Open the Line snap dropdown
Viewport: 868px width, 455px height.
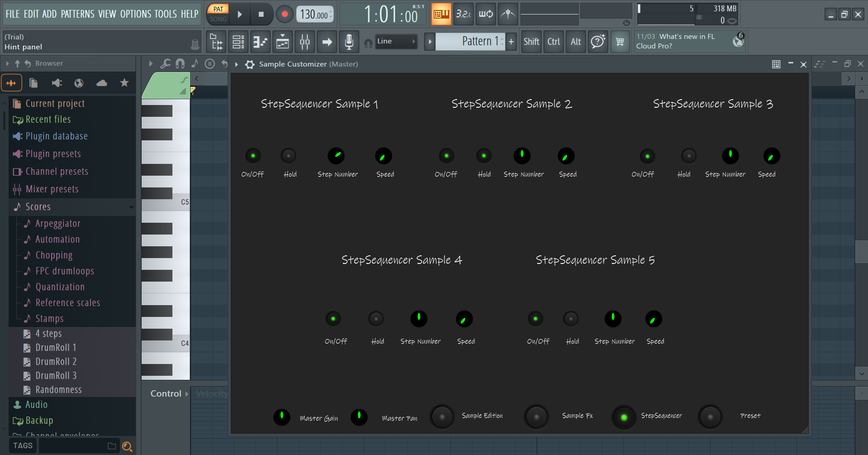396,41
